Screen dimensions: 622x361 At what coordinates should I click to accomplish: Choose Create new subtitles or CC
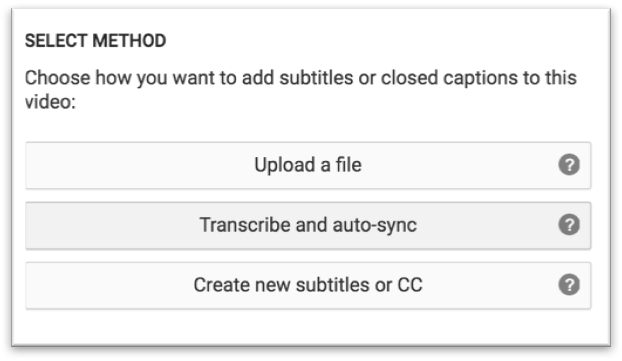308,285
